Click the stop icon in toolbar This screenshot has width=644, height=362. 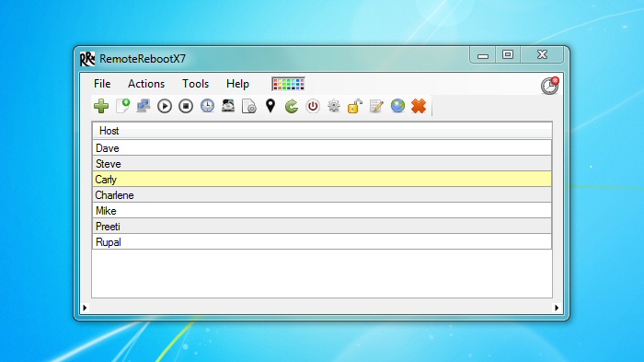(x=186, y=106)
